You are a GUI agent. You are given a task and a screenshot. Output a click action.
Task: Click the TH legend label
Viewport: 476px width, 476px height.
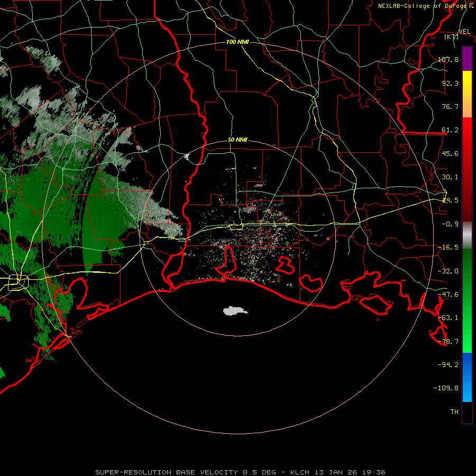tap(454, 412)
